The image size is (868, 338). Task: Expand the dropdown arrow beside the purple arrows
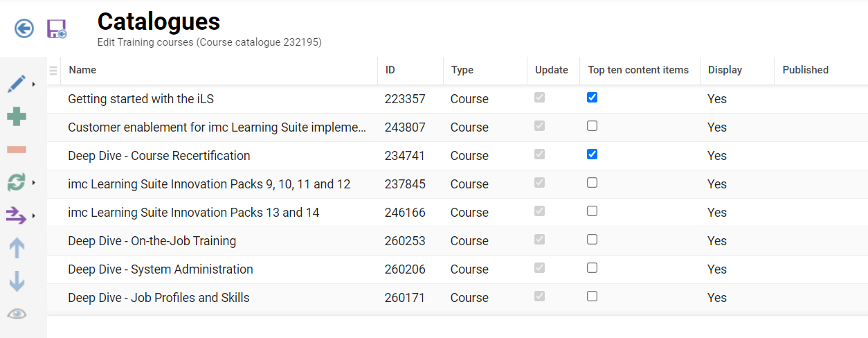[34, 216]
